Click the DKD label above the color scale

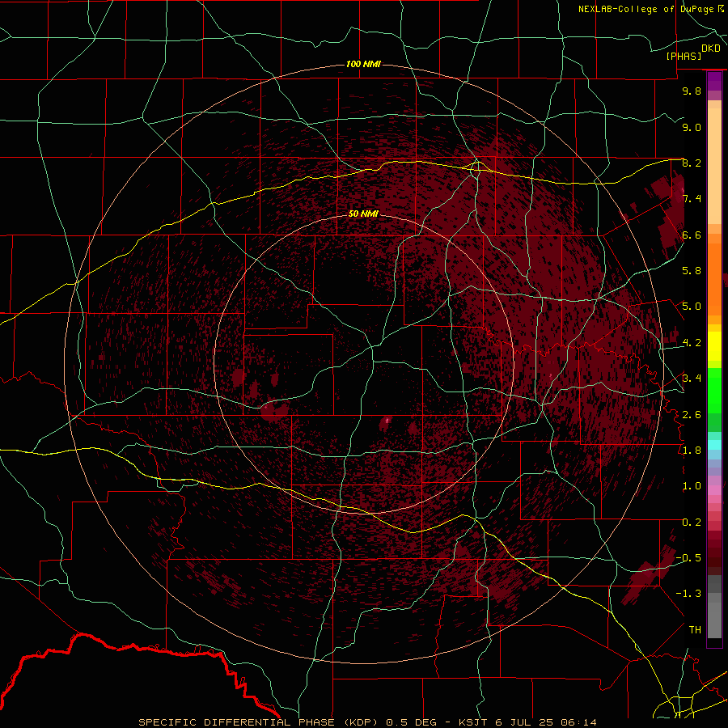point(711,49)
